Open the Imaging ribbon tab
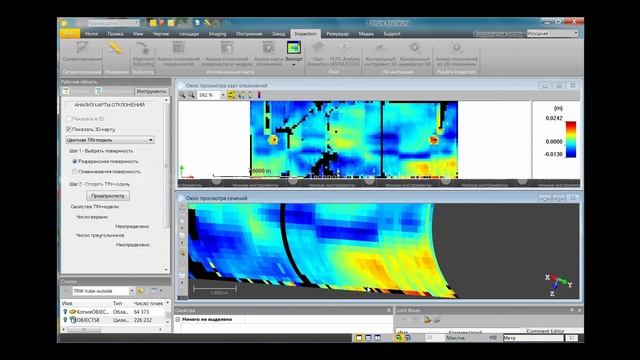 218,34
